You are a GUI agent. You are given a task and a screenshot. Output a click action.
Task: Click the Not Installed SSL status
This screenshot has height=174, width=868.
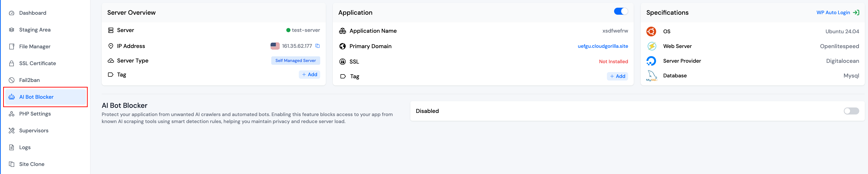[613, 62]
